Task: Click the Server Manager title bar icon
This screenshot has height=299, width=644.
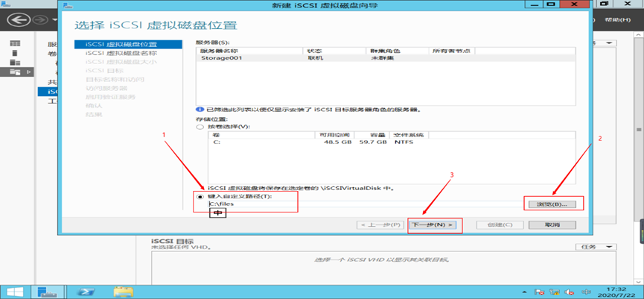Action: coord(5,3)
